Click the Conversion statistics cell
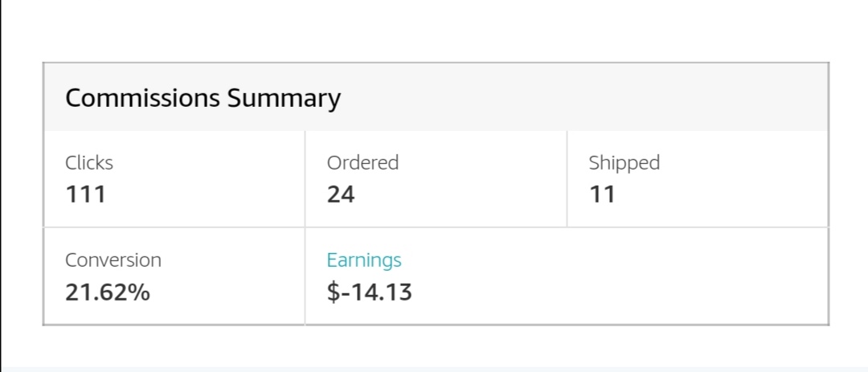The width and height of the screenshot is (868, 372). 174,276
